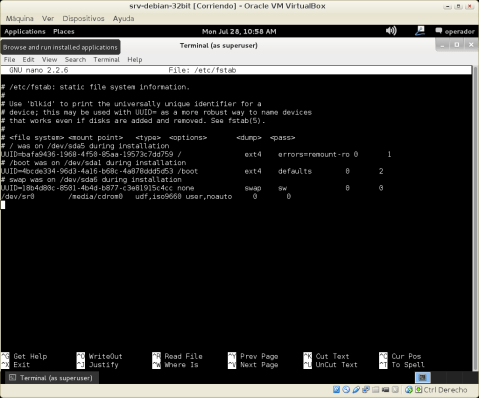Click the UUID=18b4d03c swap entry line
The width and height of the screenshot is (479, 398).
(192, 188)
